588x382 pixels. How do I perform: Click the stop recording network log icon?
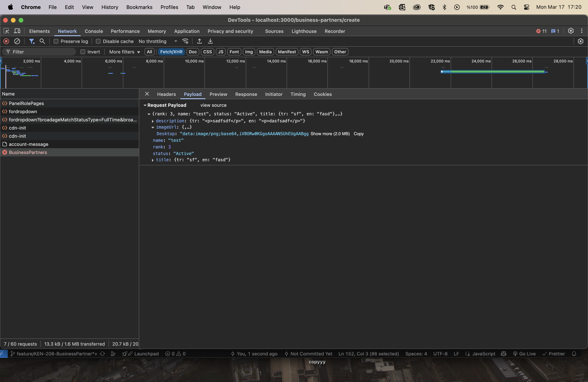[x=6, y=41]
